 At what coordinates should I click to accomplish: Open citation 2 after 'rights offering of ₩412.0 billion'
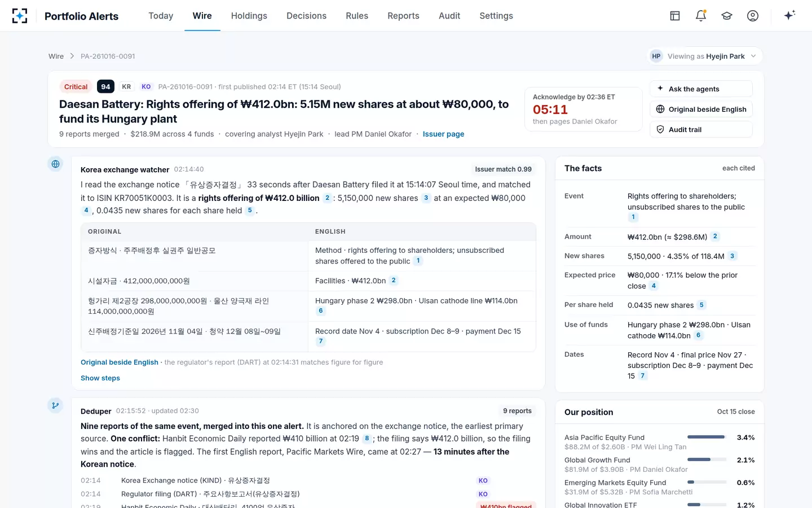pyautogui.click(x=327, y=198)
